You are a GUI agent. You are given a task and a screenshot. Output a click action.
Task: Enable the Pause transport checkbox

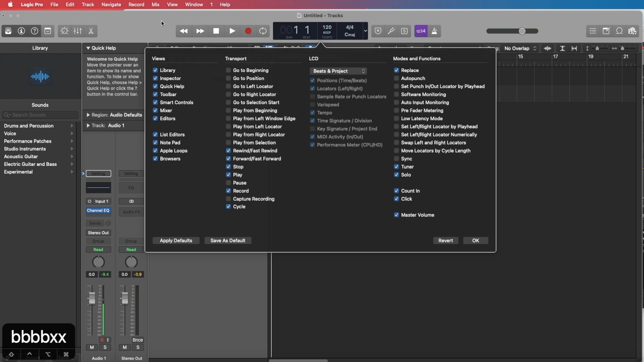[x=228, y=183]
